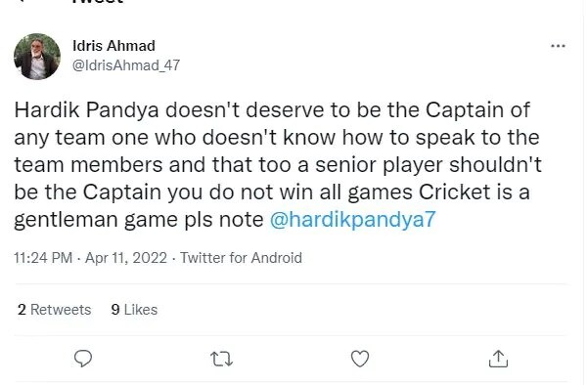This screenshot has width=588, height=385.
Task: Click the partially visible Tweet header title
Action: point(98,2)
